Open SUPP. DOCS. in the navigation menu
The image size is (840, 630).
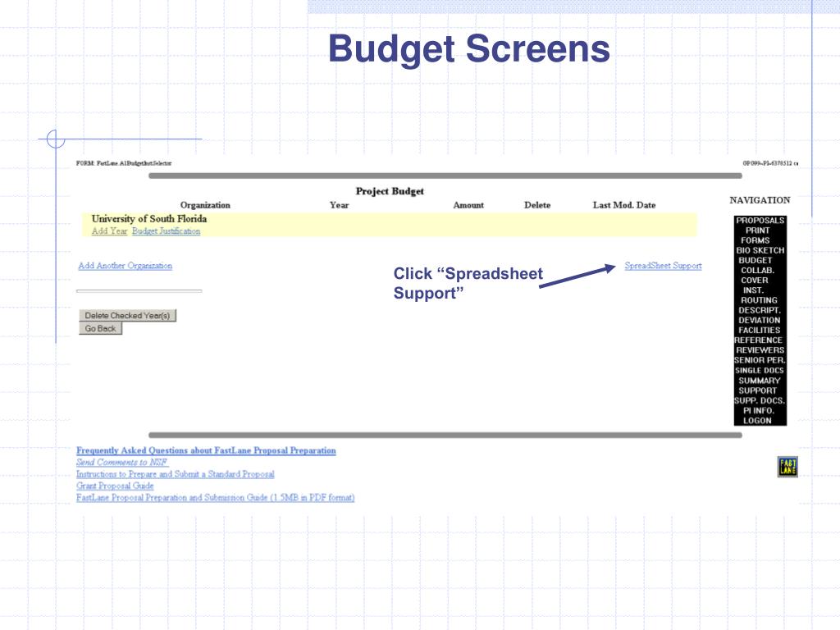tap(760, 400)
